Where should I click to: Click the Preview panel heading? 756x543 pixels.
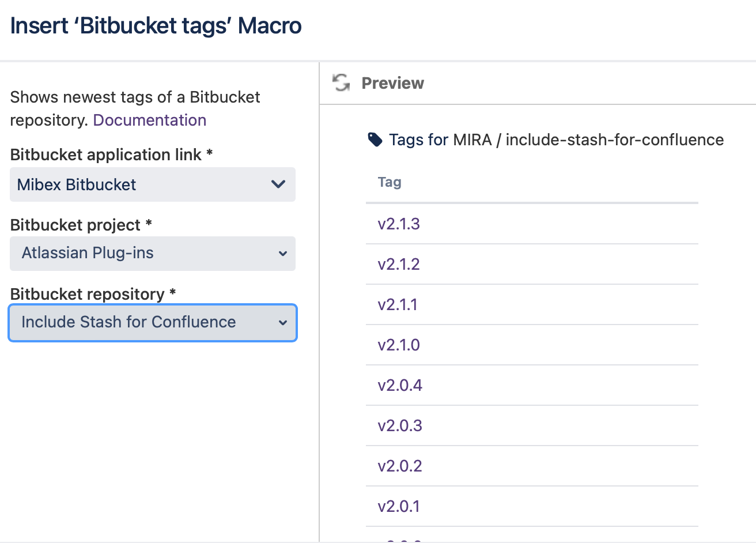click(x=392, y=83)
